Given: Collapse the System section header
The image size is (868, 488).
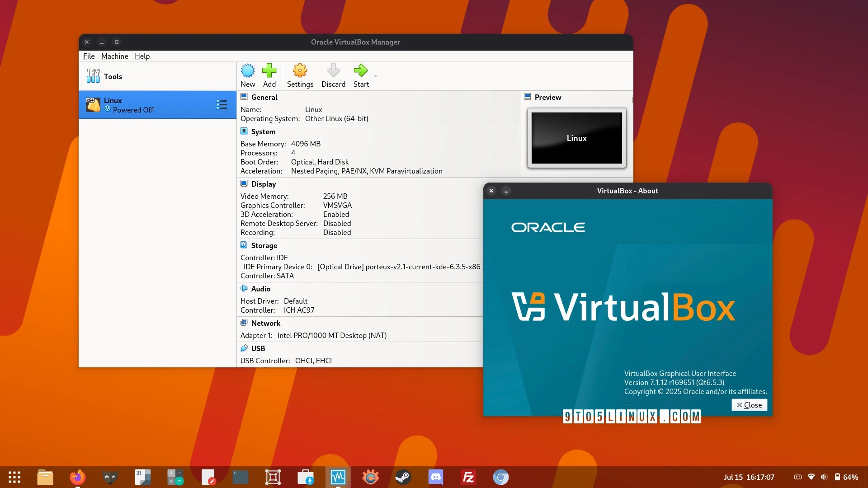Looking at the screenshot, I should (x=263, y=131).
